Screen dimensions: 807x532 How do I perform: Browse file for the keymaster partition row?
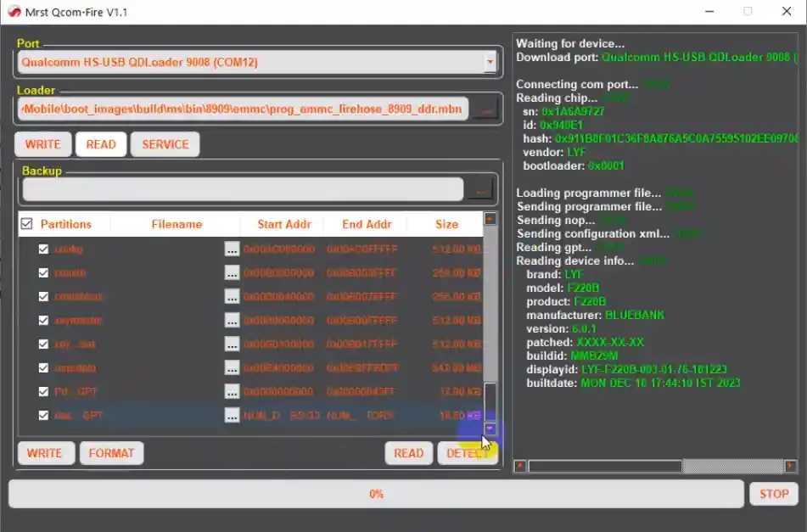click(x=232, y=321)
